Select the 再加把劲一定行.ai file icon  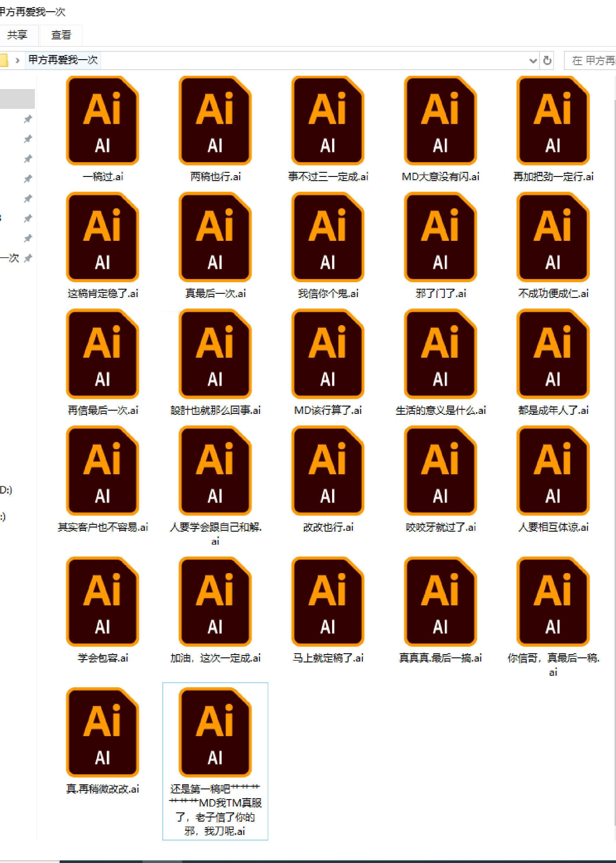click(553, 121)
